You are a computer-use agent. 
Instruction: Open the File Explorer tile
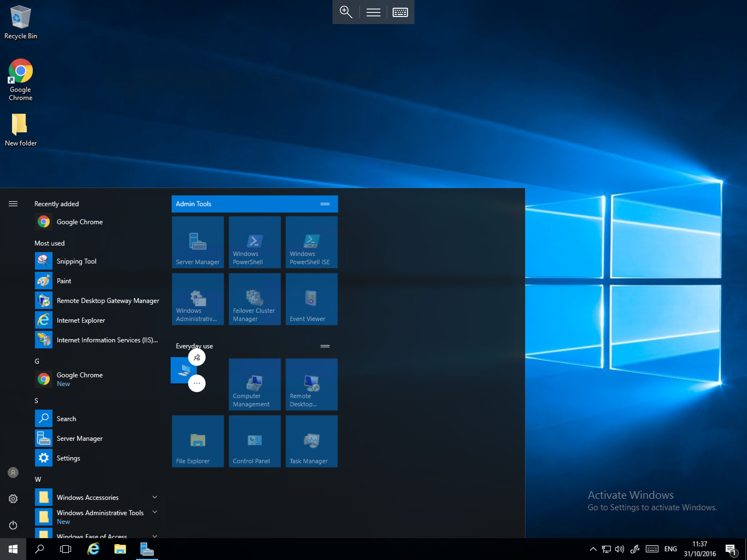pyautogui.click(x=198, y=441)
